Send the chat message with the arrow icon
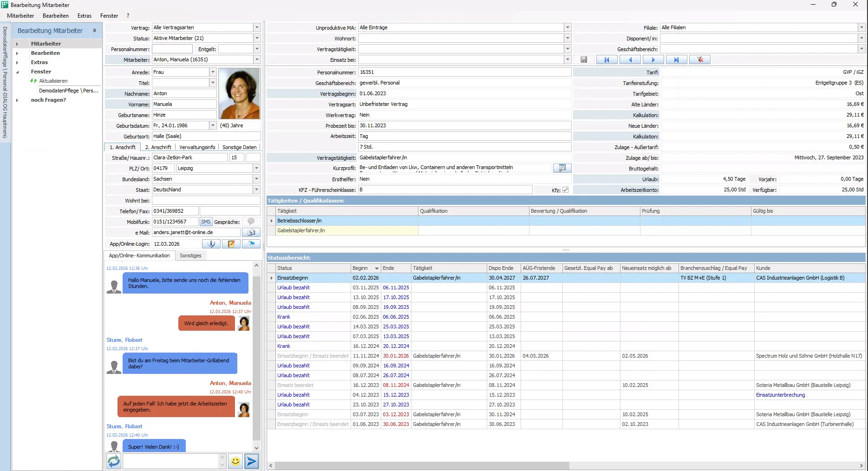868x471 pixels. pyautogui.click(x=251, y=461)
